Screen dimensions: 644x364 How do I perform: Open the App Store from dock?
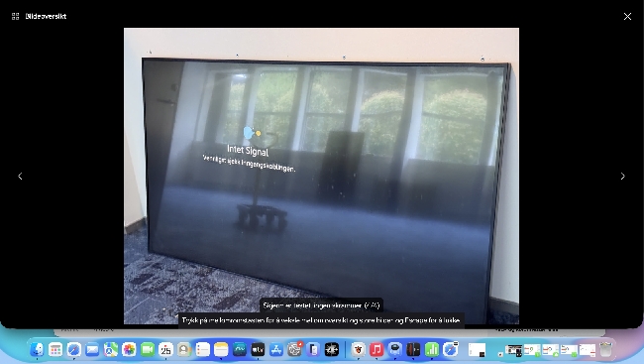[x=276, y=349]
